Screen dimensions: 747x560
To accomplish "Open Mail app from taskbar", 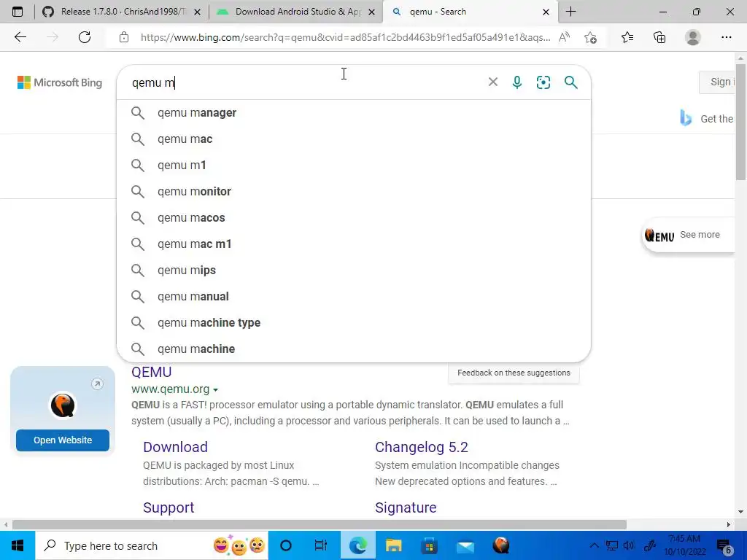I will (x=465, y=545).
